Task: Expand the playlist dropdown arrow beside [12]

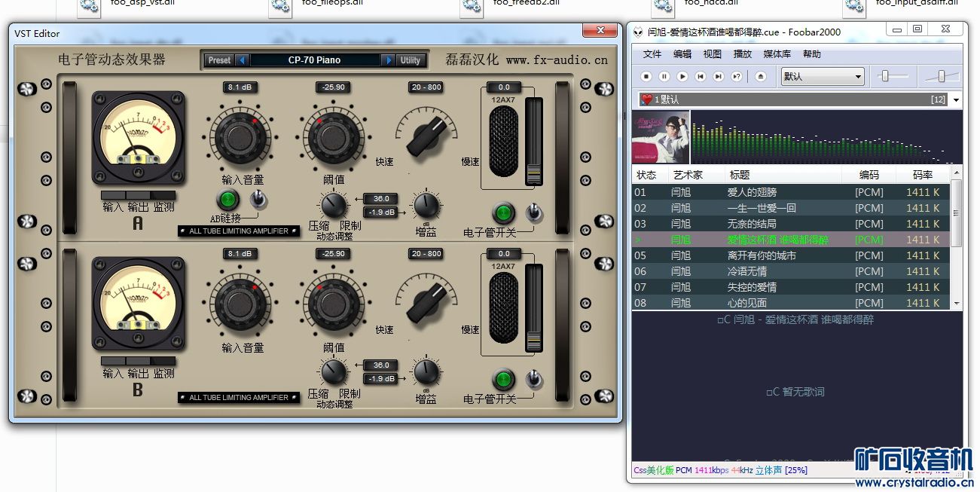Action: pyautogui.click(x=957, y=99)
